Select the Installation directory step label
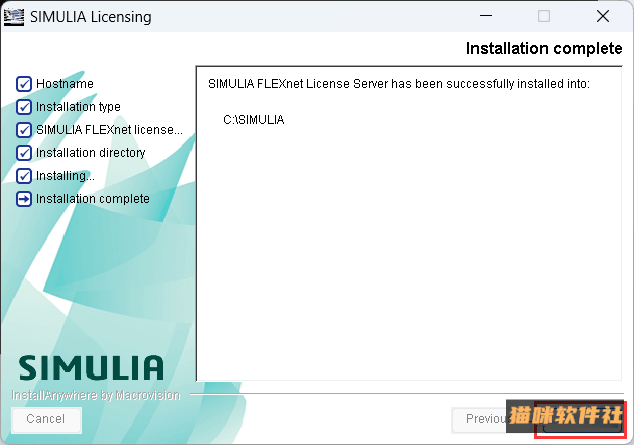The width and height of the screenshot is (634, 445). click(x=91, y=153)
